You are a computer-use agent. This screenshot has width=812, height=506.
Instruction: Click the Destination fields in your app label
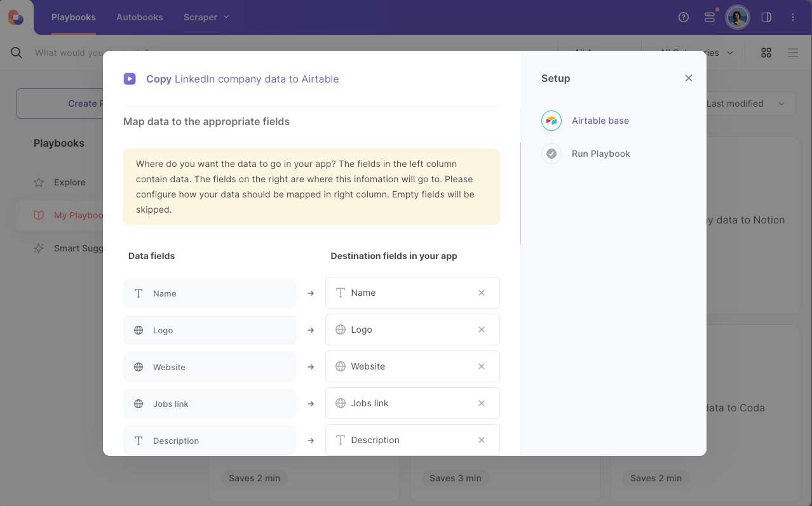point(394,256)
